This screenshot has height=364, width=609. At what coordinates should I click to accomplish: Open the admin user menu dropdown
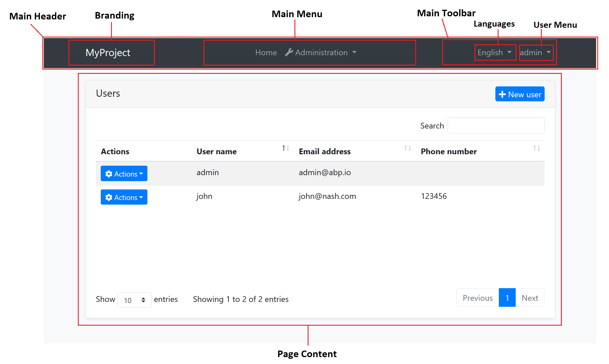point(536,52)
